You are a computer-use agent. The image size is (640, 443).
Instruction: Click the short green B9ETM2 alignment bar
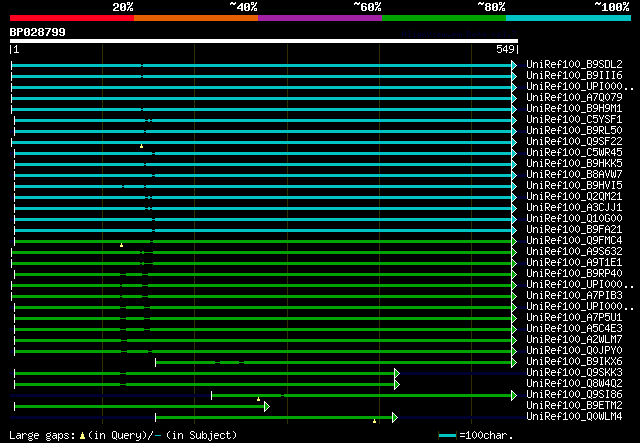point(140,406)
